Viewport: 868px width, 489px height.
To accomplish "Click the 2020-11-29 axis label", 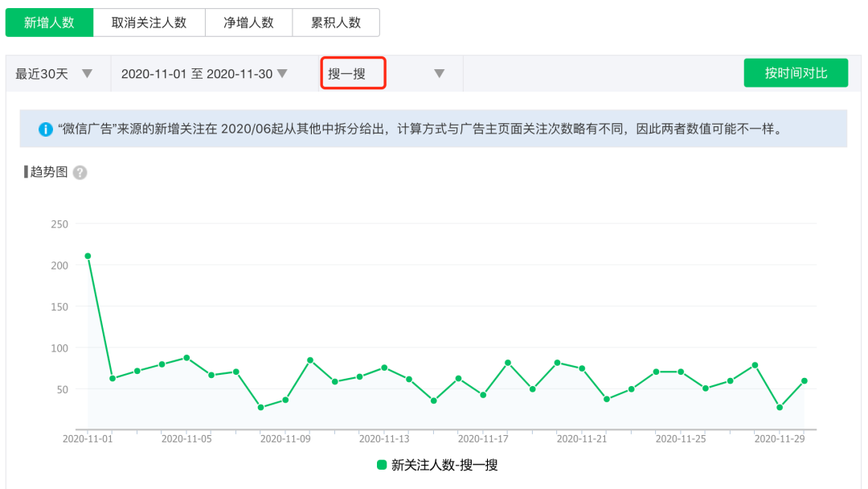I will [x=780, y=439].
